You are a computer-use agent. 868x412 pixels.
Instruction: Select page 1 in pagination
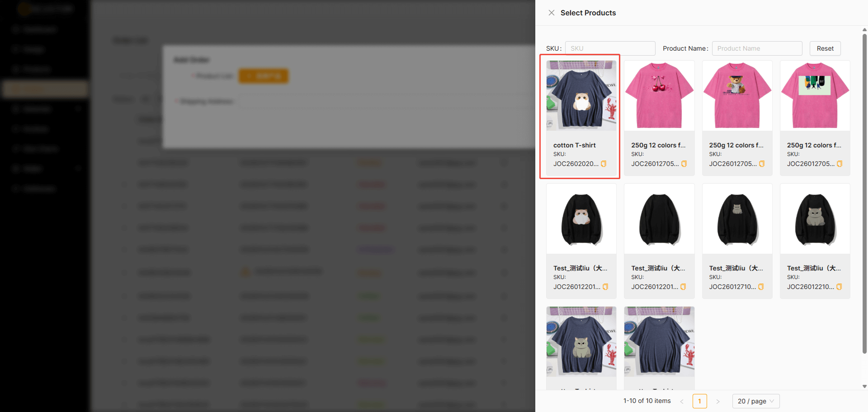(699, 401)
